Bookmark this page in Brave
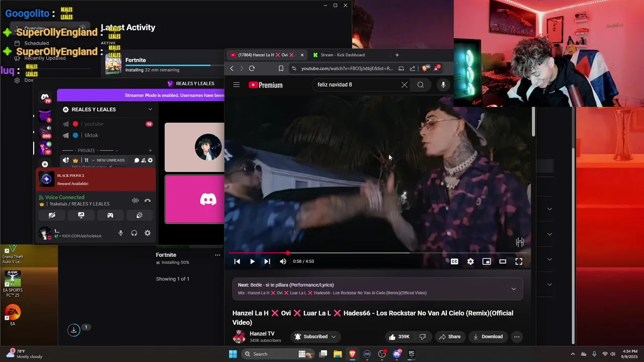The height and width of the screenshot is (362, 644). coord(281,68)
